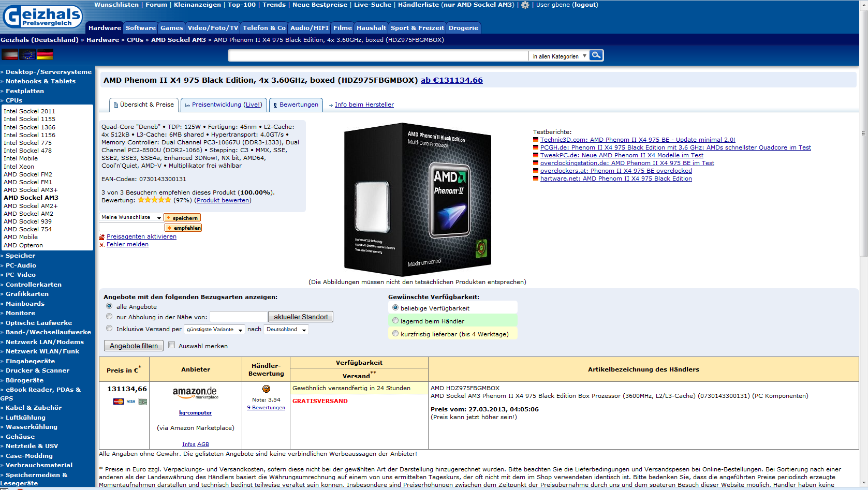Open 'Info beim Hersteller' link
Screen dimensions: 868x490
pos(364,105)
